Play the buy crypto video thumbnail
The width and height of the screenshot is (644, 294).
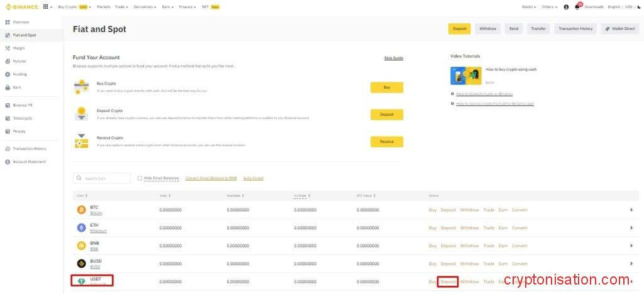click(x=466, y=76)
